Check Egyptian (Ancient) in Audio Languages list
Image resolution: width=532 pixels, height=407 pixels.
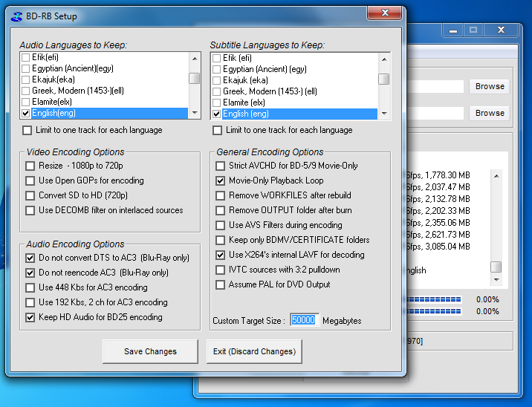click(25, 68)
